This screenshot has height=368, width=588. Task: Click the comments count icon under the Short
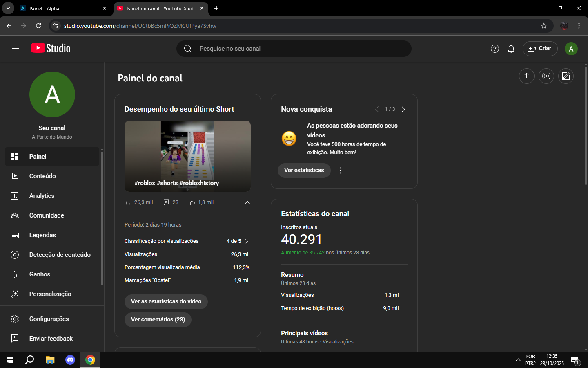(x=166, y=202)
